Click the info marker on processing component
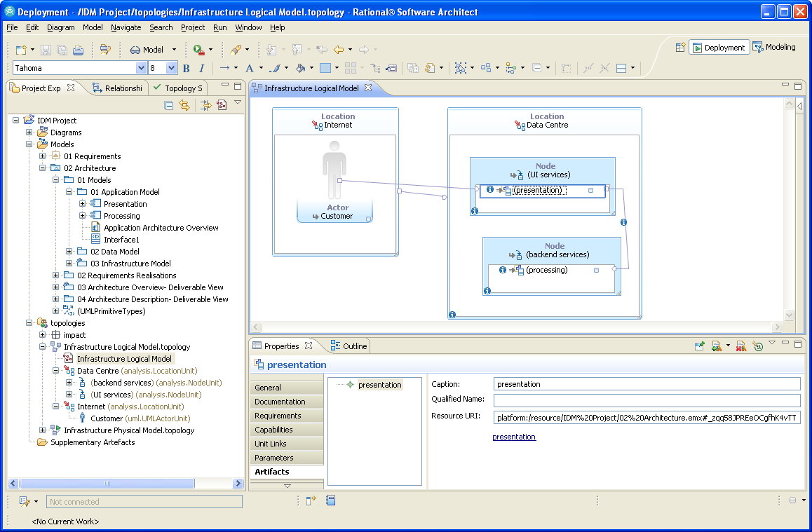 pyautogui.click(x=502, y=270)
